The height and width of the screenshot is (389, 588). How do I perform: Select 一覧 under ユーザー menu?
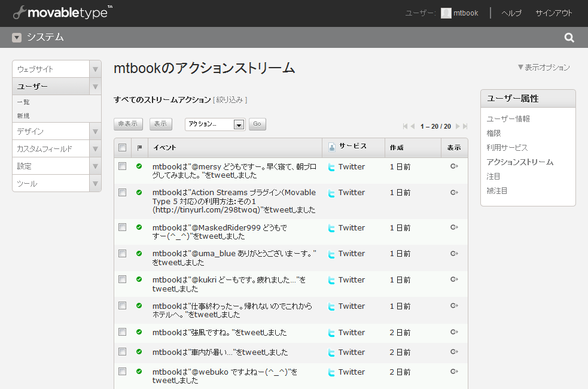[x=23, y=102]
